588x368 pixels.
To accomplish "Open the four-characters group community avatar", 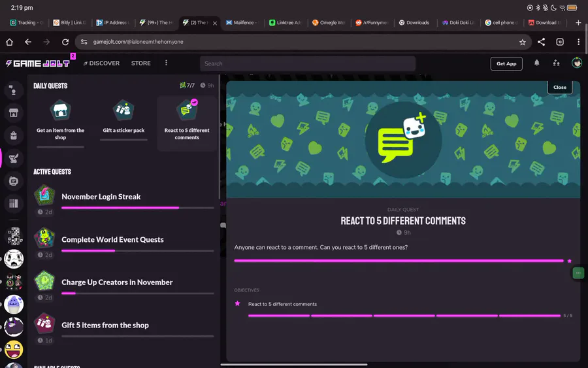I will [14, 282].
